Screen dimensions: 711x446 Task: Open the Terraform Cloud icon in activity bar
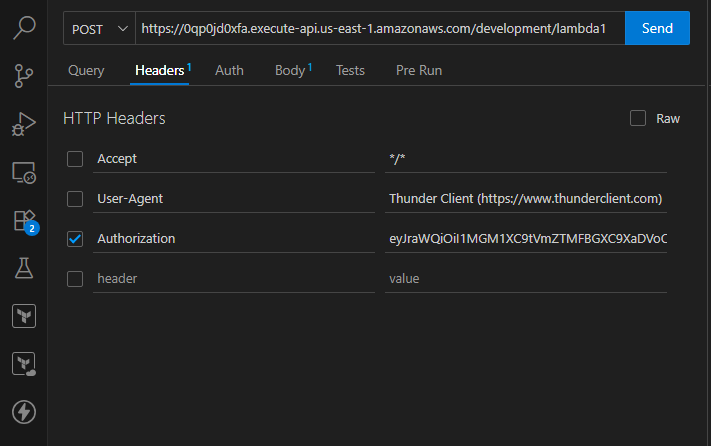(x=24, y=364)
